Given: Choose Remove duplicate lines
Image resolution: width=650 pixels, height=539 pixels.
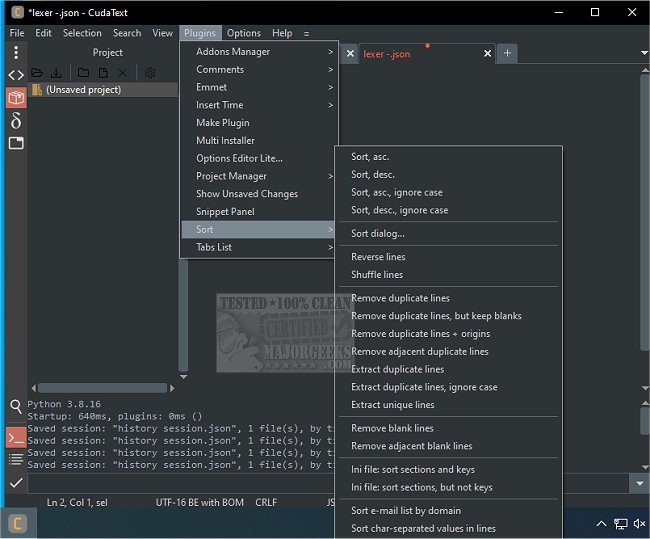Looking at the screenshot, I should pos(400,298).
